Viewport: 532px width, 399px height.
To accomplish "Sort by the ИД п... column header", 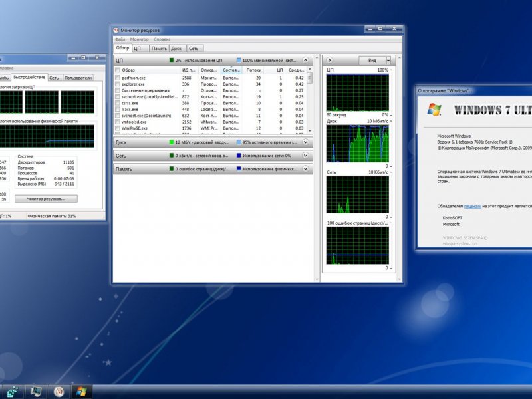I will click(189, 70).
